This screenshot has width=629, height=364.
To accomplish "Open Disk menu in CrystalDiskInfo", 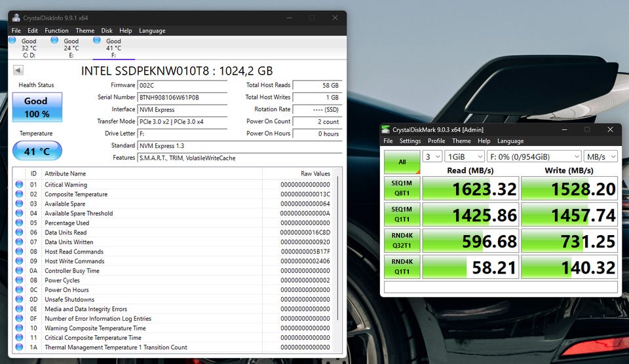I will click(x=107, y=31).
